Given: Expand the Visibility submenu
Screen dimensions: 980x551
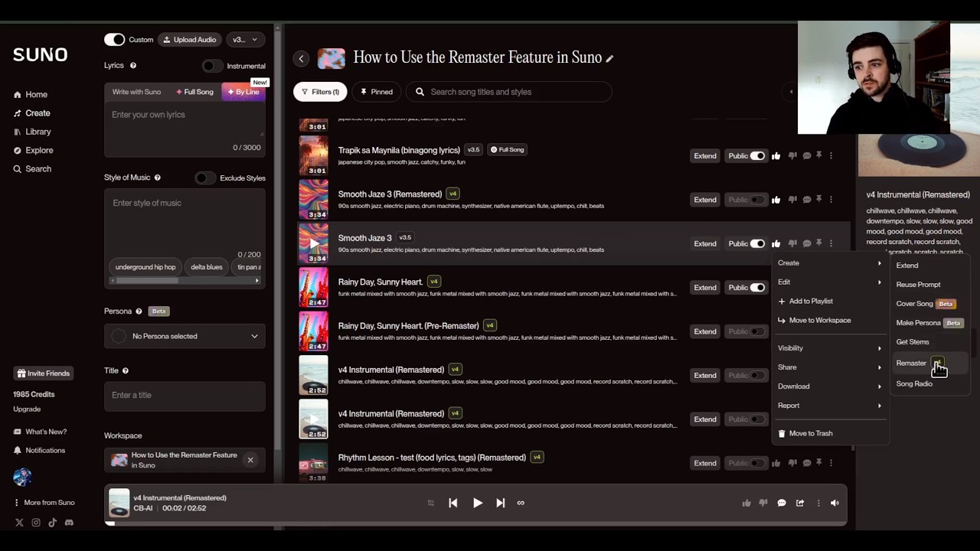Looking at the screenshot, I should click(831, 348).
